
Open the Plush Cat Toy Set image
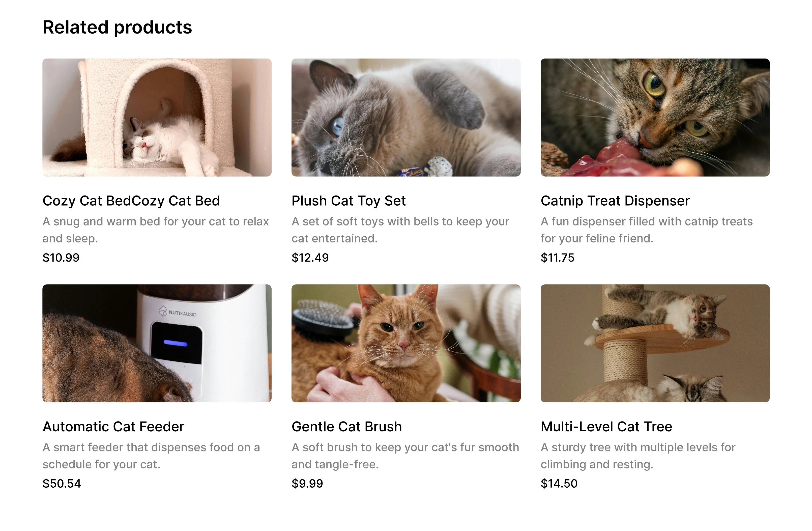pos(406,117)
